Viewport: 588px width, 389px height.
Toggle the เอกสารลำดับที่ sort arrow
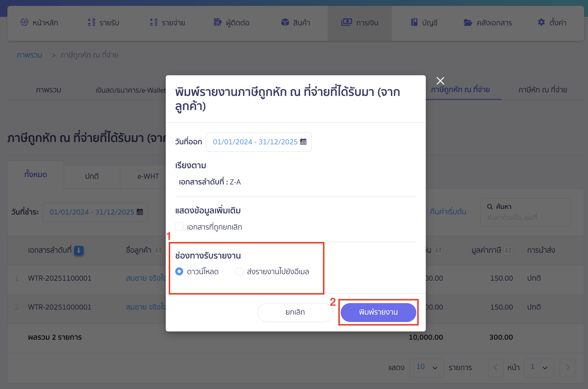click(x=78, y=250)
